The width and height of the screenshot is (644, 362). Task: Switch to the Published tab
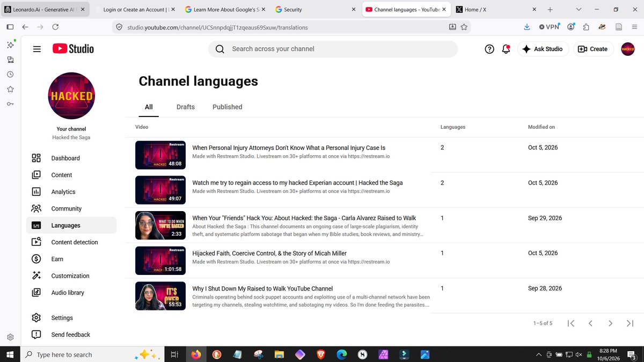[228, 107]
